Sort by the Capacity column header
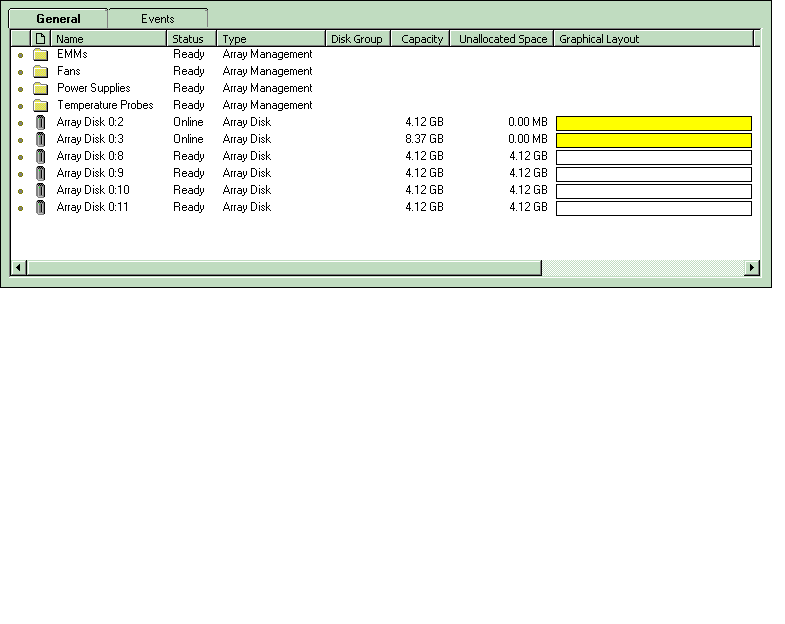Image resolution: width=785 pixels, height=624 pixels. click(421, 39)
